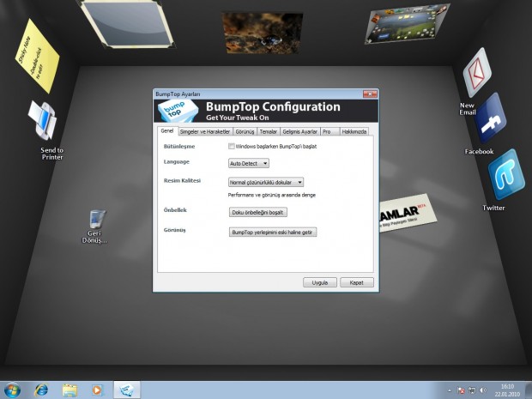
Task: Click the Kapat button
Action: [x=357, y=282]
